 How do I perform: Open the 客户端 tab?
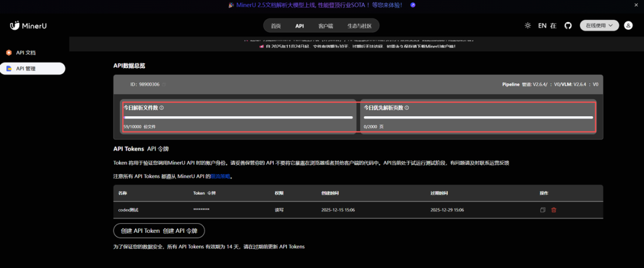326,26
